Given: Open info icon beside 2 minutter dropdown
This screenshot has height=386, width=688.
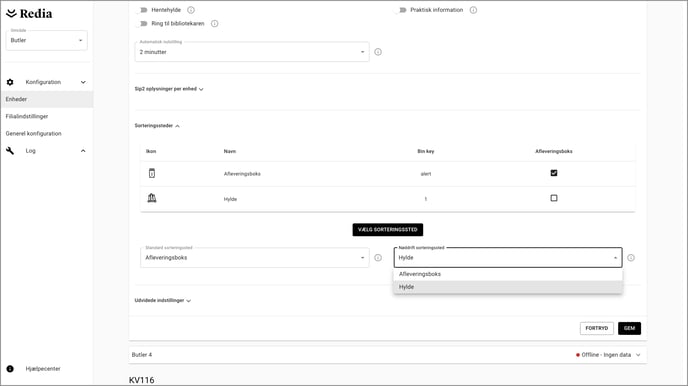Looking at the screenshot, I should (378, 52).
